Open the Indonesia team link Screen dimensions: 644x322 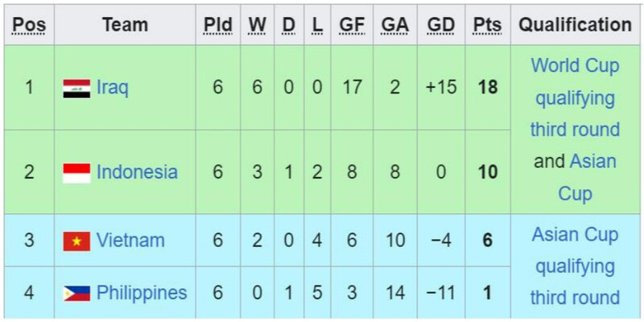tap(137, 172)
